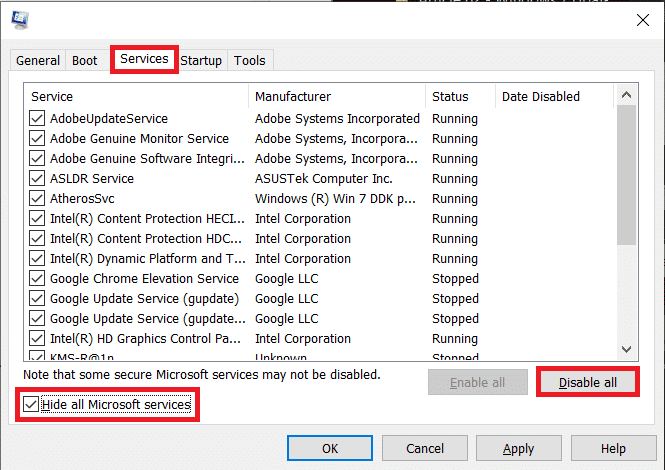Click the Cancel button
The image size is (665, 470).
(x=425, y=449)
